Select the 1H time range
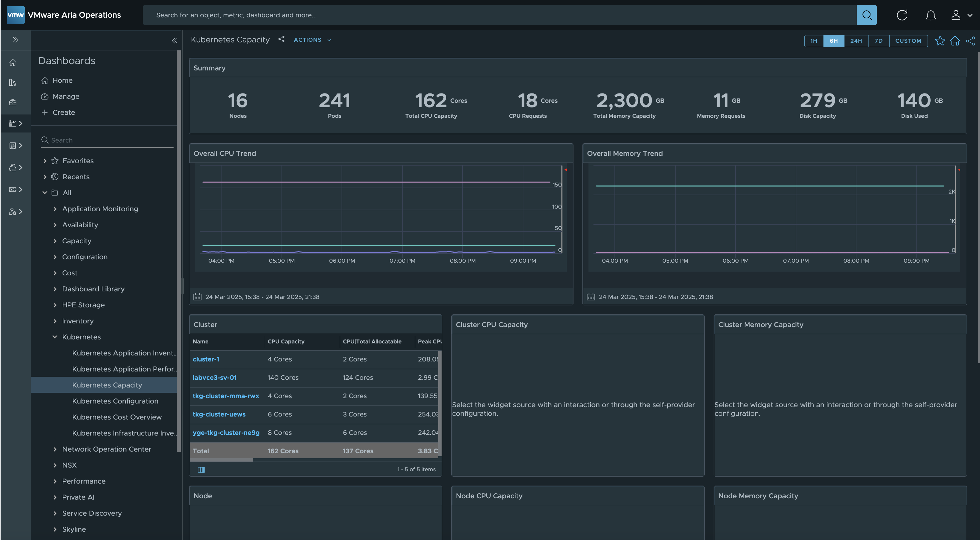 pos(814,41)
